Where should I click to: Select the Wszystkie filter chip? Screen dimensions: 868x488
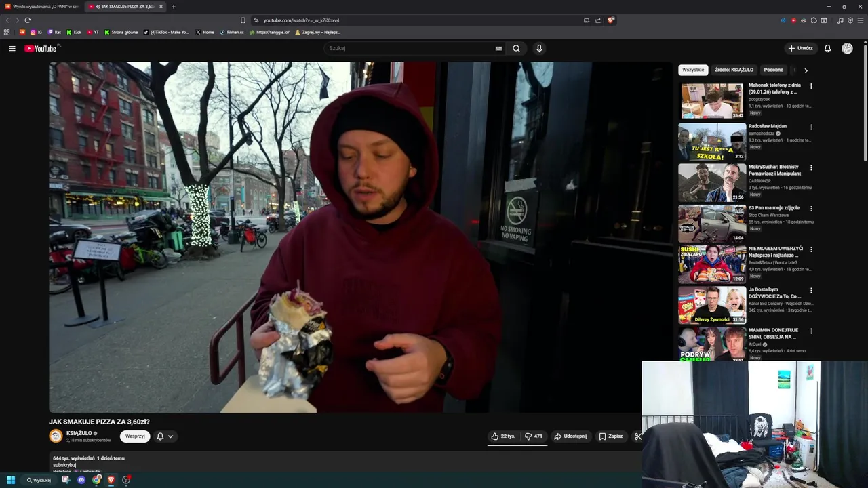click(x=693, y=70)
